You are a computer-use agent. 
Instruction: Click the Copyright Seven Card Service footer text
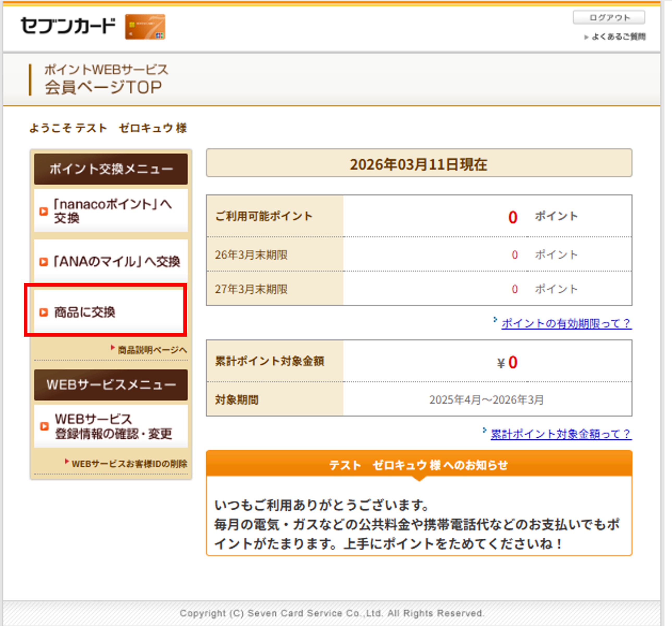(332, 613)
